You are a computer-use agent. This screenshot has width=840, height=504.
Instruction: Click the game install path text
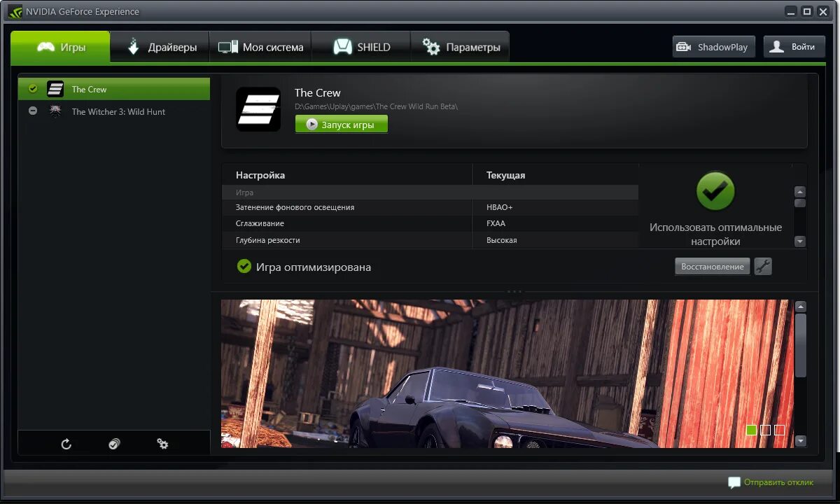click(376, 106)
